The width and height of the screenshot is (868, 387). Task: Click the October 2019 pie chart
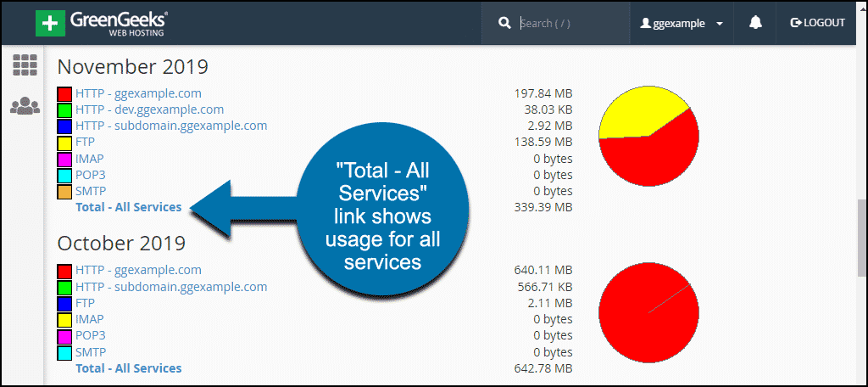pyautogui.click(x=648, y=312)
